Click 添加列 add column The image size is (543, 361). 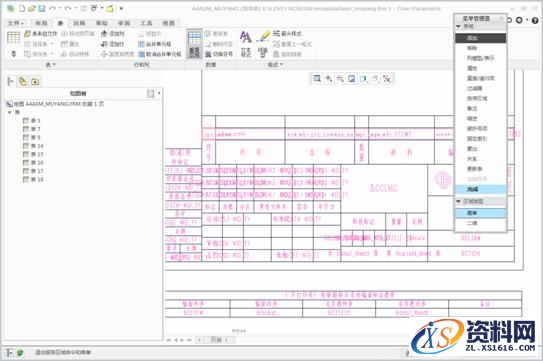[113, 34]
